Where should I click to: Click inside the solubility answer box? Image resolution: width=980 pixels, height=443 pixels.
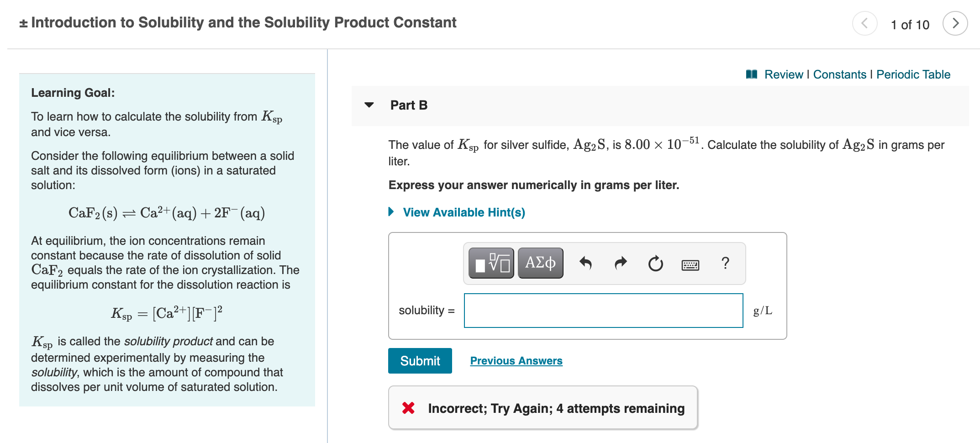603,311
